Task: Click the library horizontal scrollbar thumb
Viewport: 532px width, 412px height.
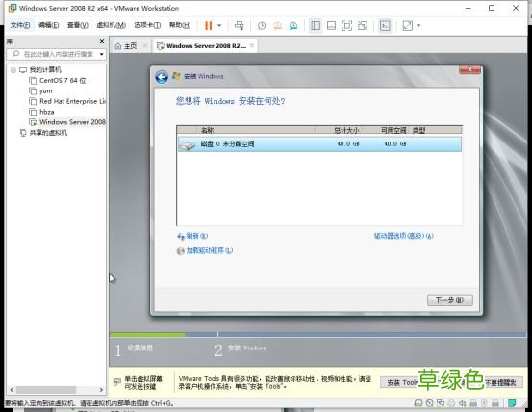Action: [46, 390]
